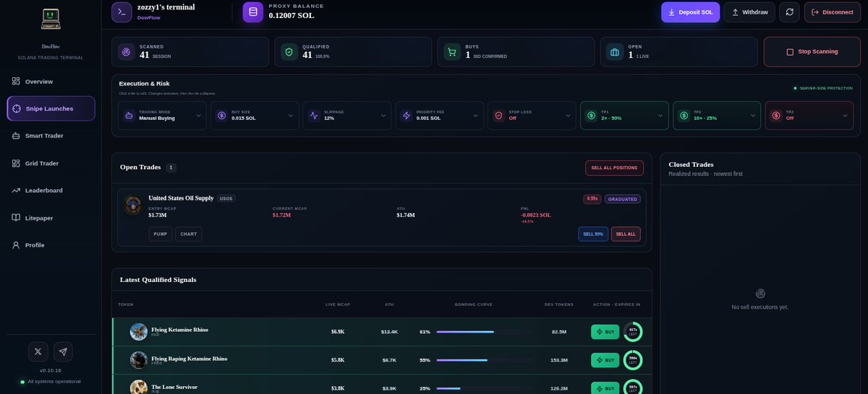Click Flying Raping Ketamine Rhino bonding curve bar
The height and width of the screenshot is (394, 868).
click(483, 359)
